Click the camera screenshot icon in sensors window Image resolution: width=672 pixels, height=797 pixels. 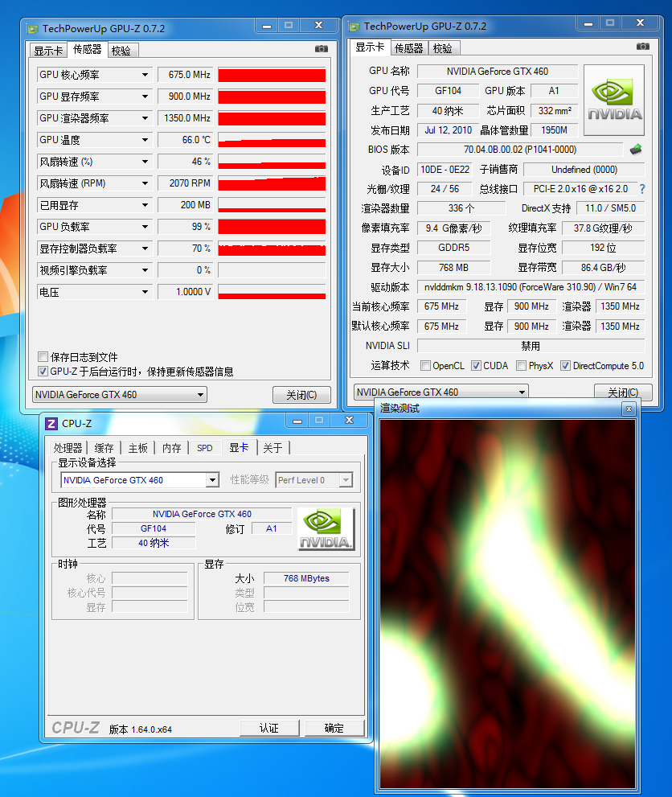click(322, 49)
